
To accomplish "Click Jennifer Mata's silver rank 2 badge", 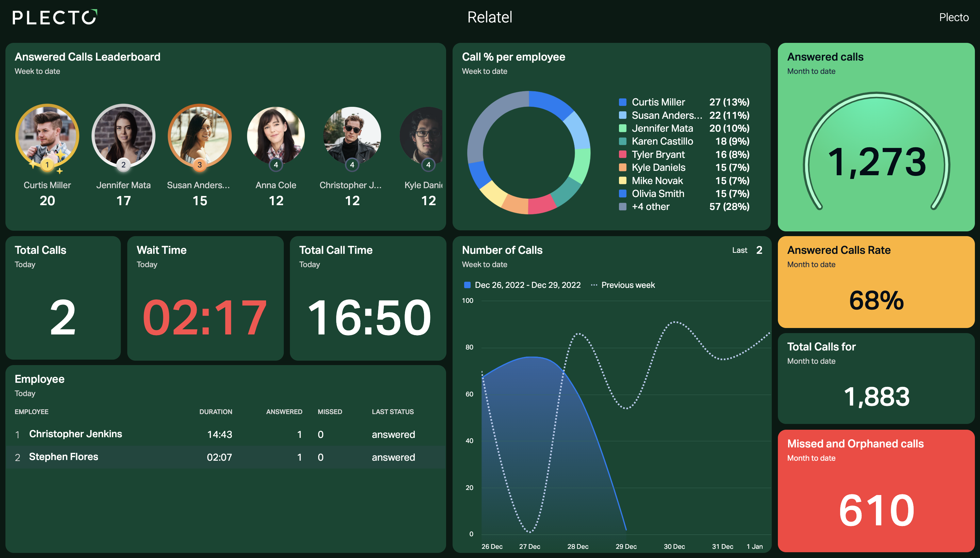I will click(x=124, y=165).
